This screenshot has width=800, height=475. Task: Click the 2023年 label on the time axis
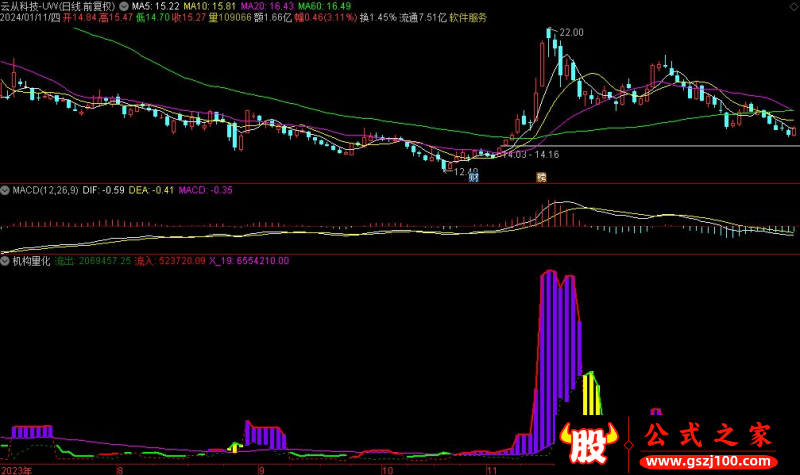pos(17,470)
